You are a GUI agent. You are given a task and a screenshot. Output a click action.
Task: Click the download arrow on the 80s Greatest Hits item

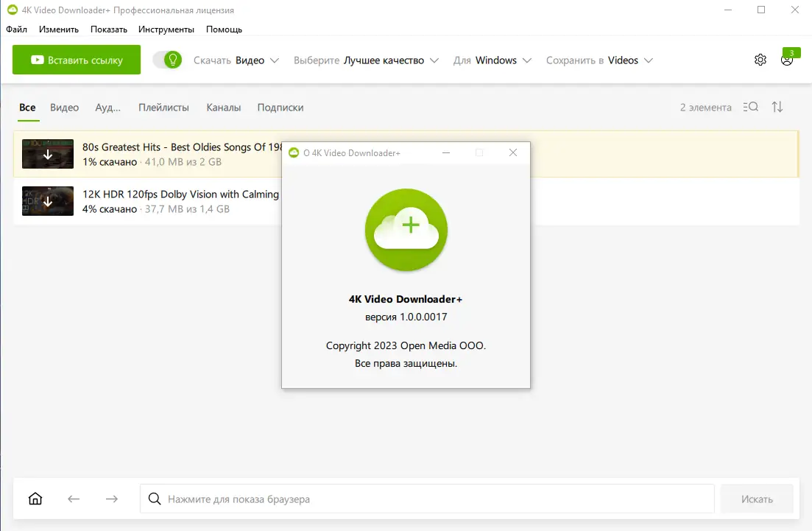[x=47, y=154]
